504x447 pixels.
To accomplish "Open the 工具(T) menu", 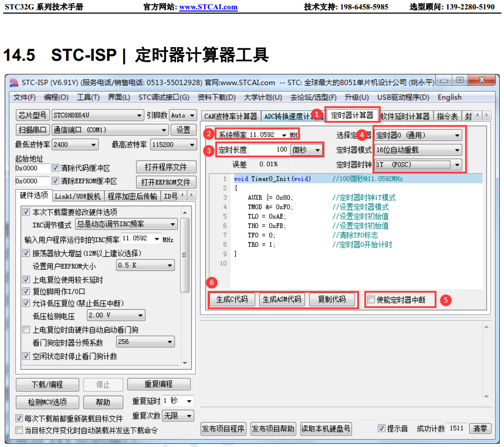I will 88,97.
